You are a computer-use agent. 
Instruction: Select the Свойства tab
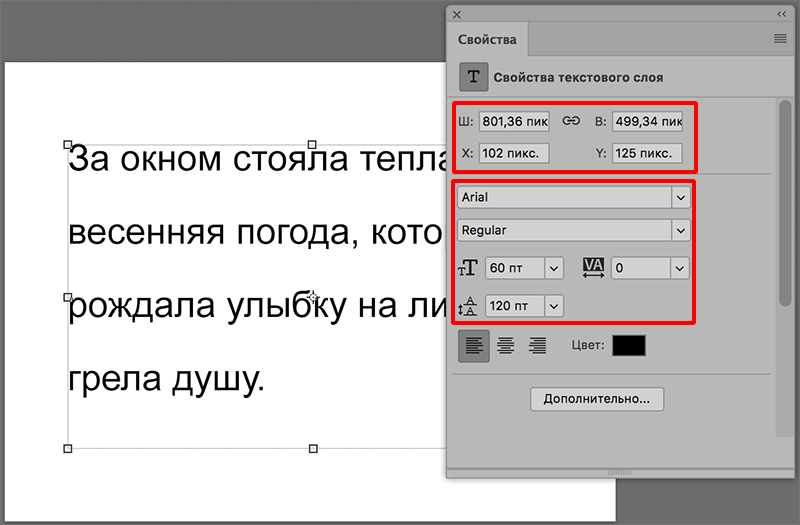[487, 40]
